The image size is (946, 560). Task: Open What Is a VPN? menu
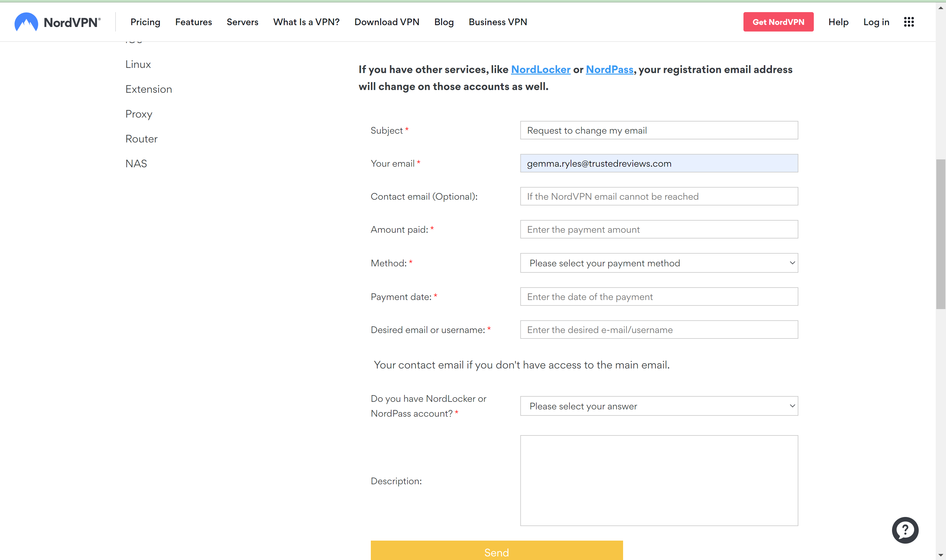pyautogui.click(x=306, y=22)
